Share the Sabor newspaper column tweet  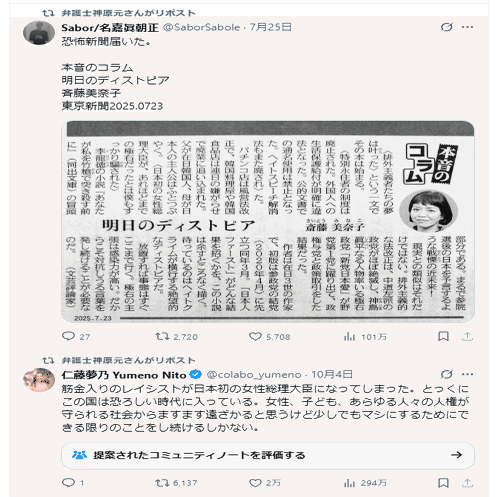(x=467, y=336)
